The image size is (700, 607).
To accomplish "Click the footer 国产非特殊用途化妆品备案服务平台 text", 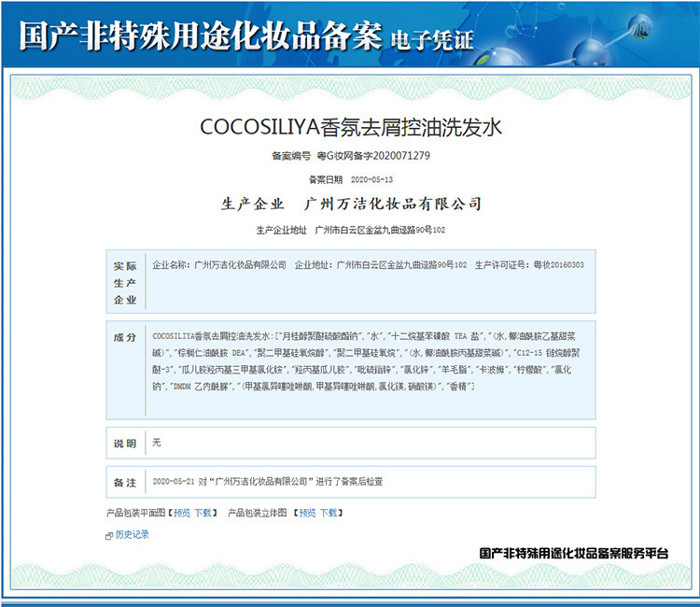I will pos(574,554).
